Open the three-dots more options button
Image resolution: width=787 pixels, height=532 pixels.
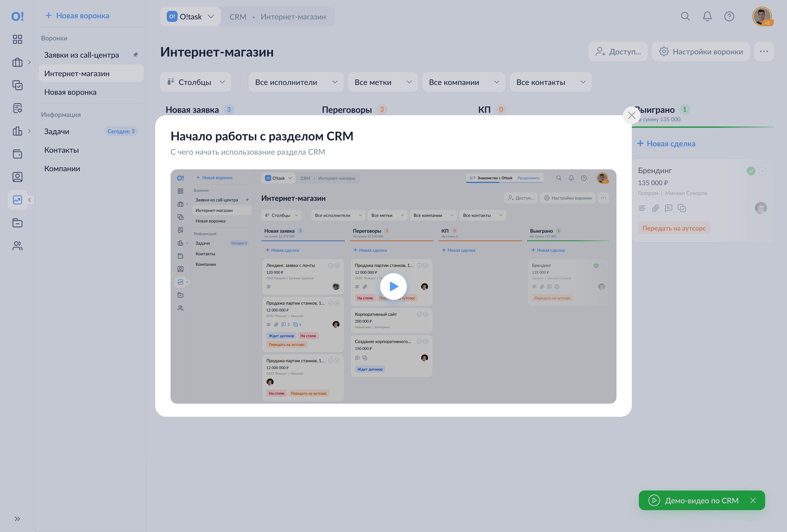[x=764, y=51]
